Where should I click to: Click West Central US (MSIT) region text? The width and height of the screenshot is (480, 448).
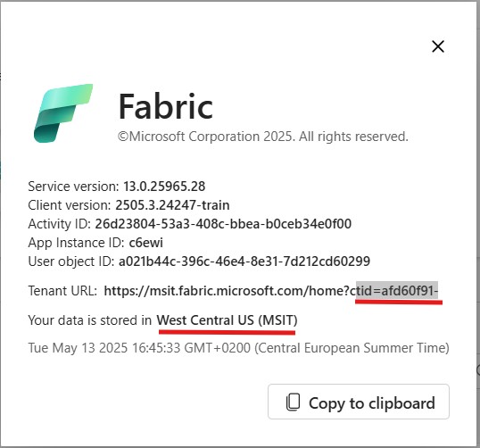(227, 320)
